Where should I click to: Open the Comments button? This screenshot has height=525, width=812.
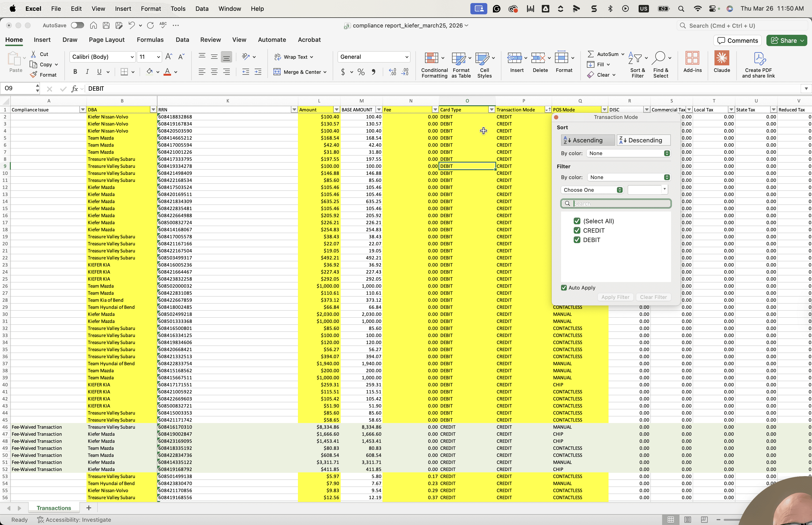tap(738, 41)
